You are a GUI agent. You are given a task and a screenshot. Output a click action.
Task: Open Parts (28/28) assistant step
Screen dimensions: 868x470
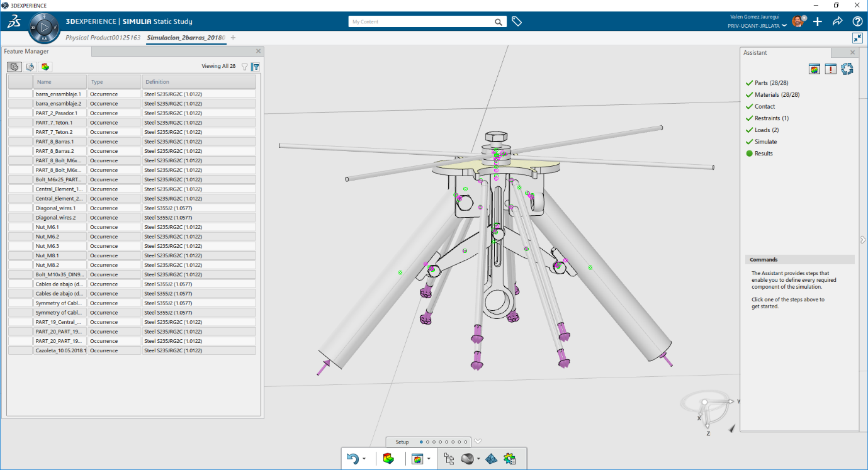[x=771, y=82]
